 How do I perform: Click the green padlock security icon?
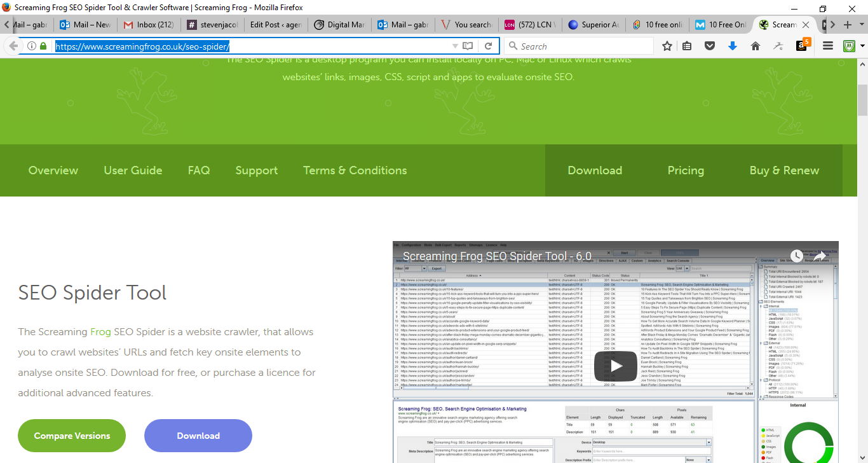[x=43, y=46]
